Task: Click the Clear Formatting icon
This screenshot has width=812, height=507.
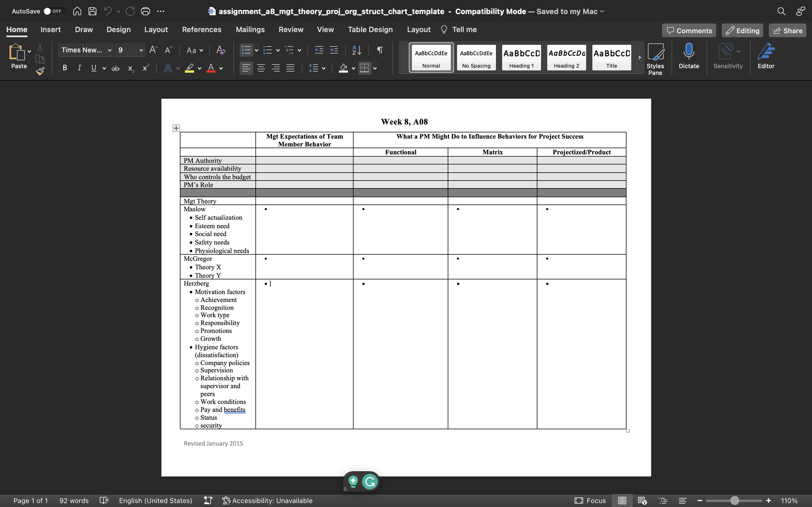Action: [220, 50]
